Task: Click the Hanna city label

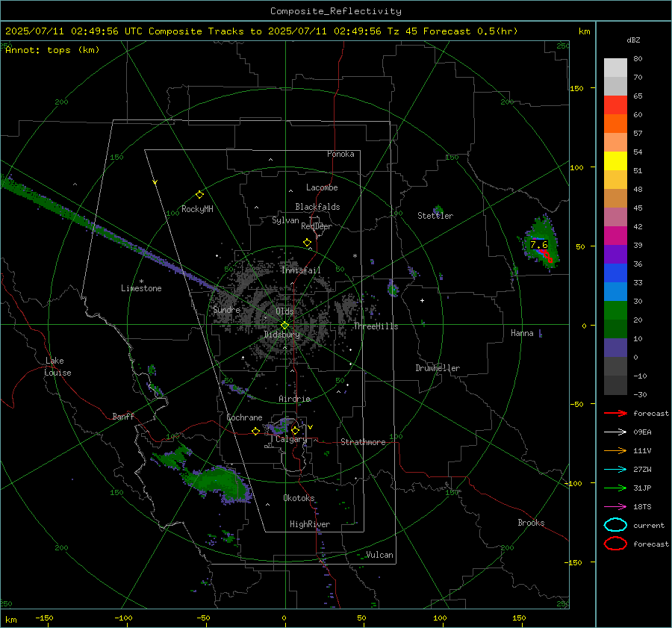Action: pyautogui.click(x=522, y=333)
